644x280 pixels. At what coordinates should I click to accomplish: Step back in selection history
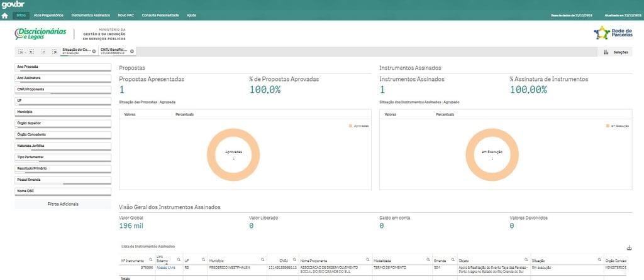click(31, 51)
